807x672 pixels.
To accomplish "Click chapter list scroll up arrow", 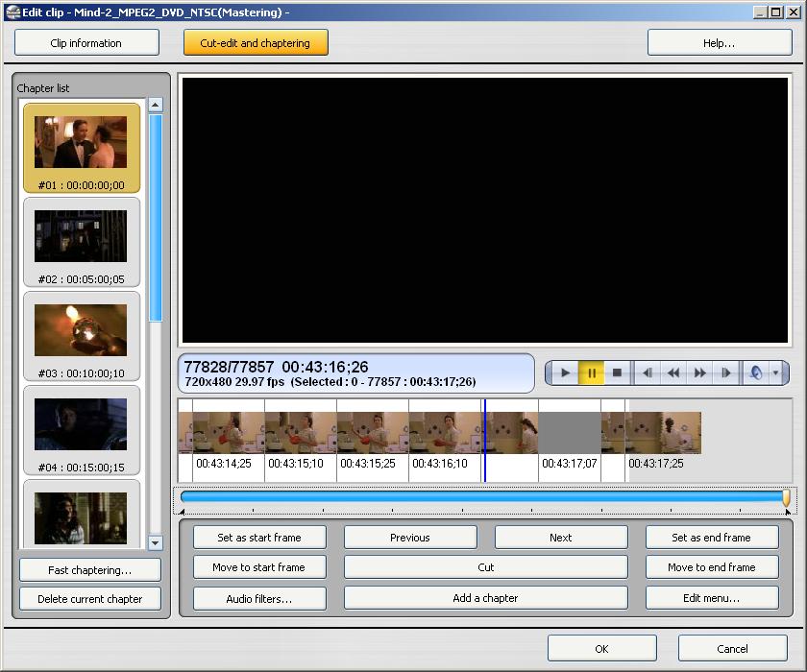I will point(156,105).
